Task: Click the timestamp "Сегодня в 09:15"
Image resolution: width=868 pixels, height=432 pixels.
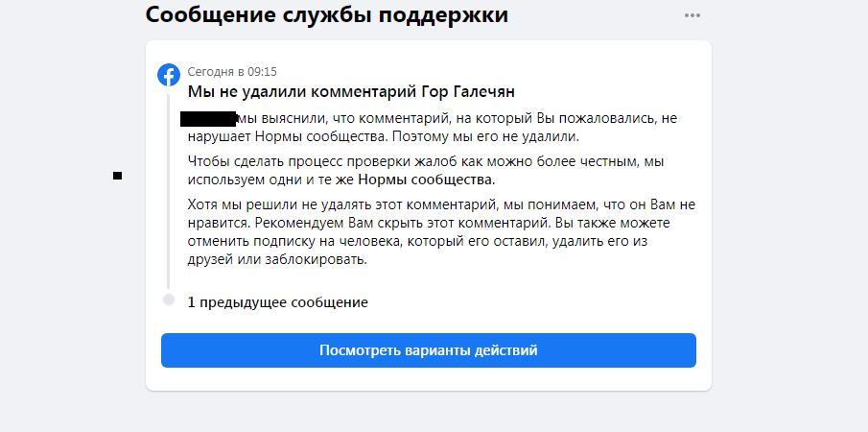Action: coord(233,72)
